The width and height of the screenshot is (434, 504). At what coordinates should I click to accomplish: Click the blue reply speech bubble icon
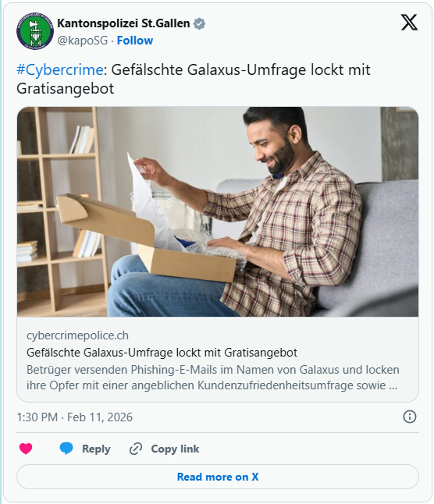66,448
